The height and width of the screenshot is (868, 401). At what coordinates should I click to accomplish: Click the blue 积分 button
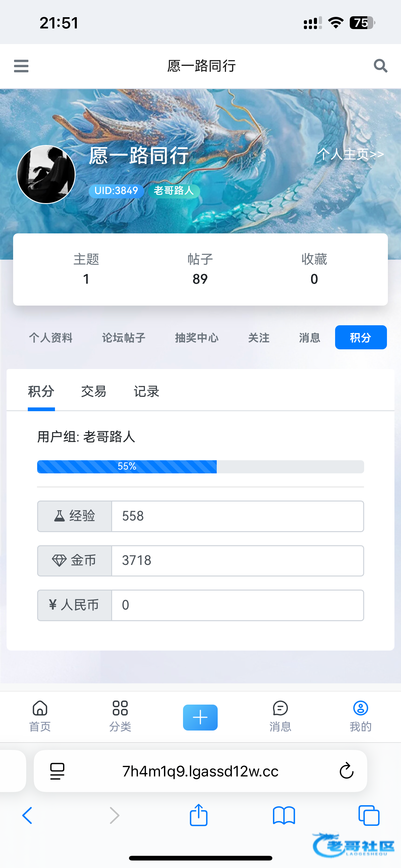pyautogui.click(x=361, y=338)
